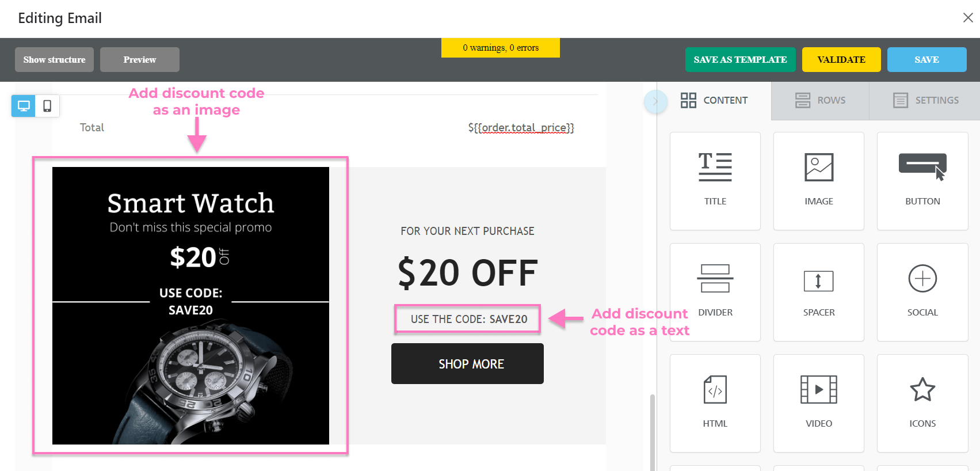
Task: Select the DIVIDER content block
Action: coord(715,291)
